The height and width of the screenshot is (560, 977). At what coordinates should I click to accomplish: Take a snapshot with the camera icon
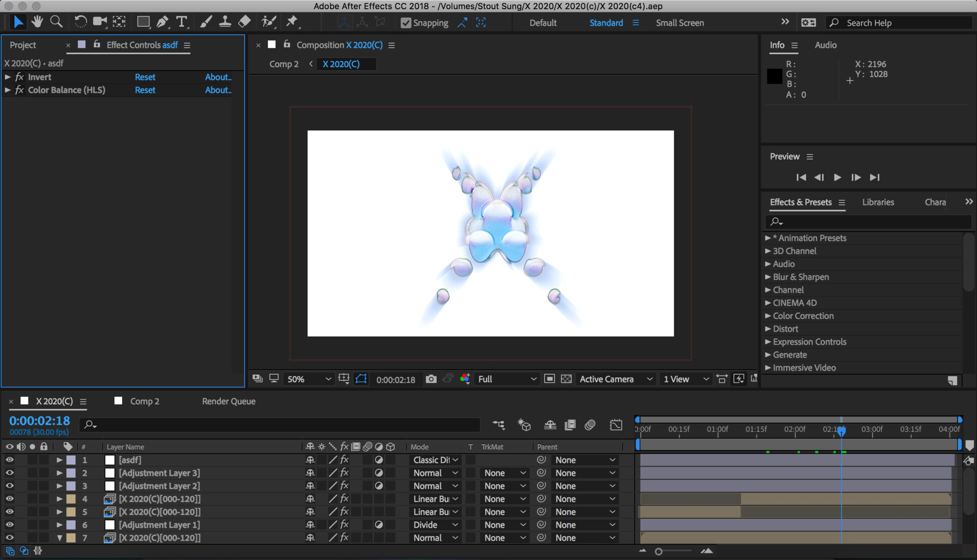pos(431,379)
